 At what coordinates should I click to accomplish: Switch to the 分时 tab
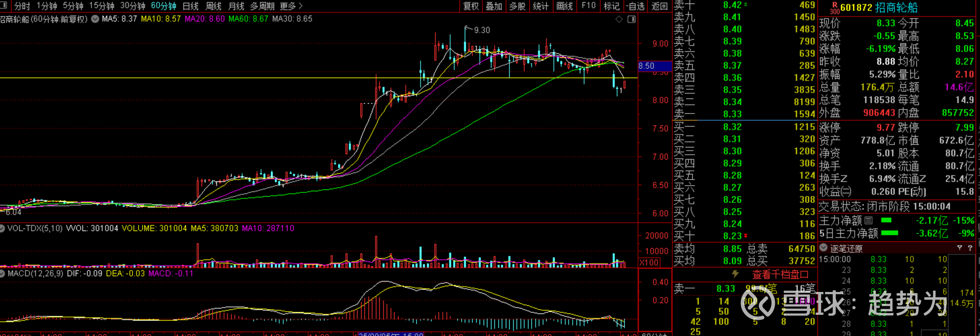coord(22,6)
